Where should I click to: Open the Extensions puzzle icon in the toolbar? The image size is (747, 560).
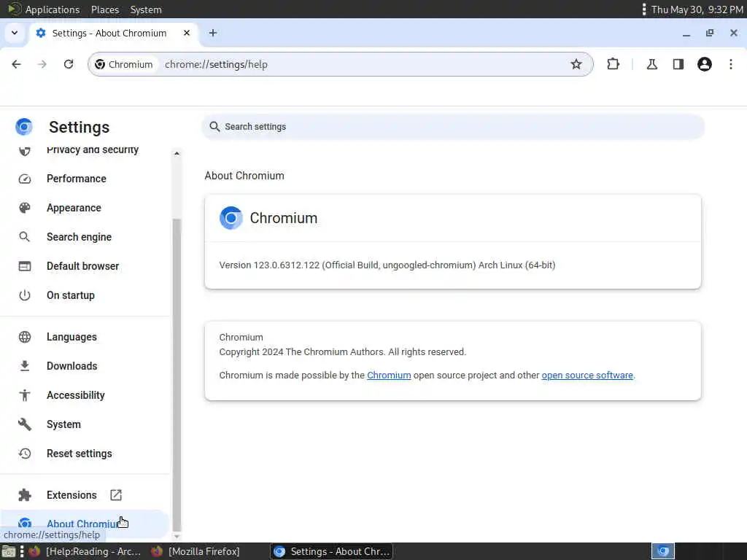click(613, 64)
